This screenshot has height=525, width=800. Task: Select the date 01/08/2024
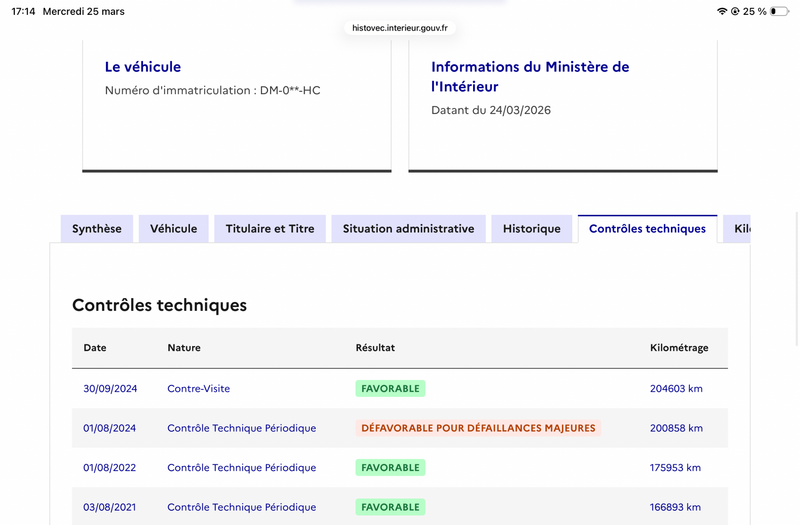click(x=110, y=428)
